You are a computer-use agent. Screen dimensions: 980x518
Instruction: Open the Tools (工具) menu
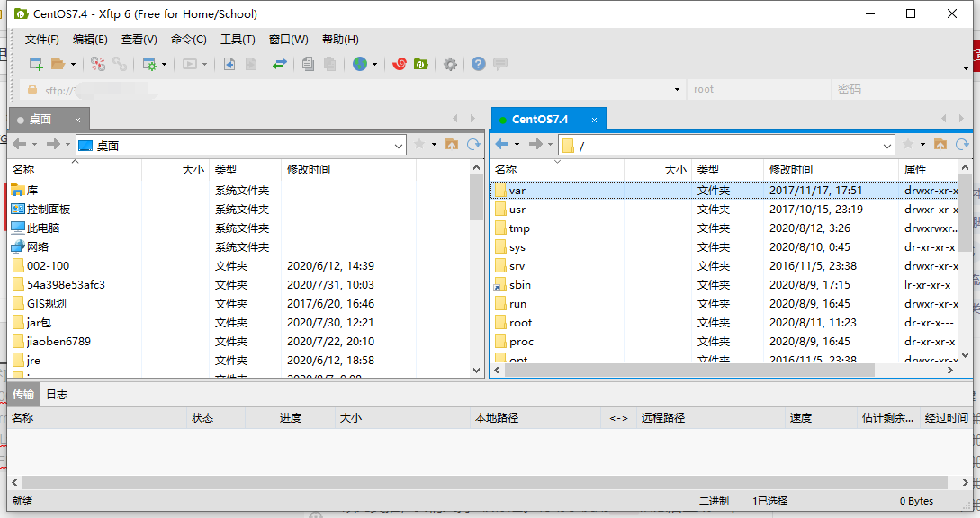[238, 40]
